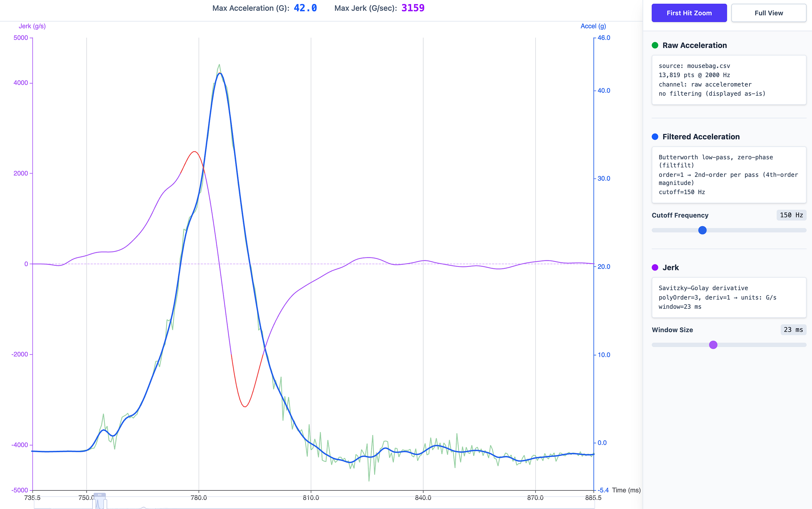Click the purple Jerk legend dot
Image resolution: width=812 pixels, height=509 pixels.
coord(655,268)
